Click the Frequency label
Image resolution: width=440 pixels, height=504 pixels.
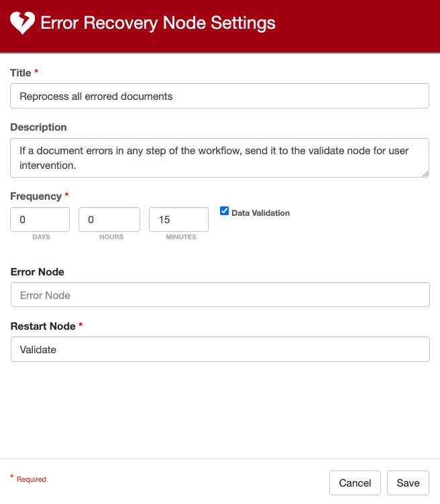click(x=36, y=196)
